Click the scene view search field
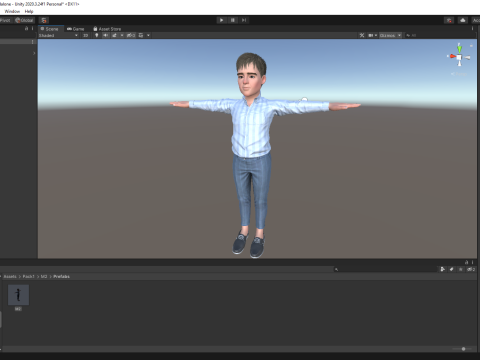 pyautogui.click(x=440, y=35)
